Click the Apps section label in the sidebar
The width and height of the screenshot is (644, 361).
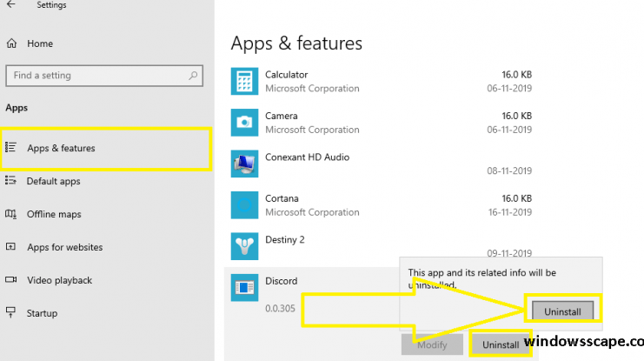coord(17,108)
